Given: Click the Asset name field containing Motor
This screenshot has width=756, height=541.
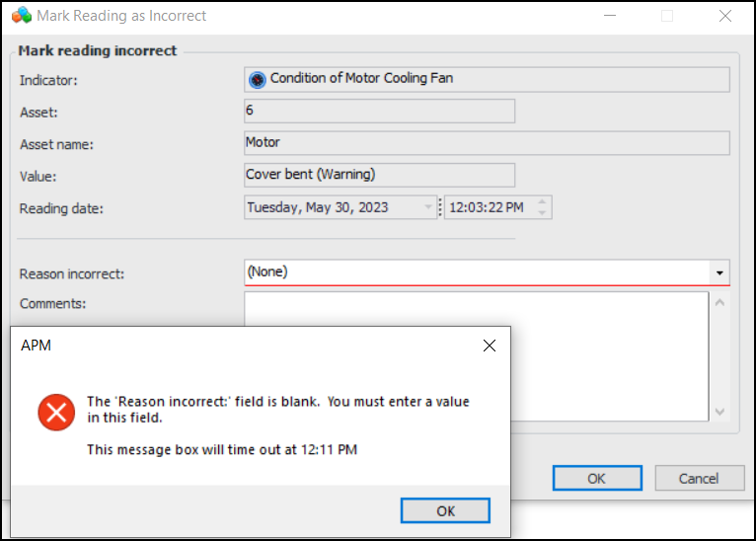Looking at the screenshot, I should (487, 143).
